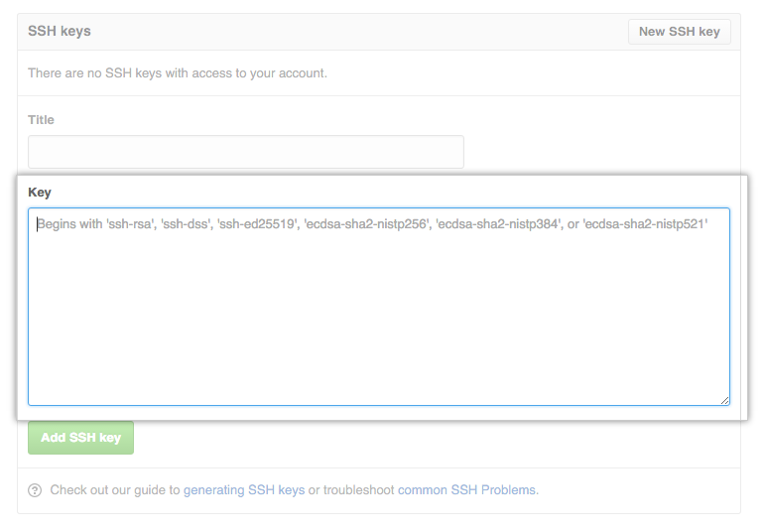Click 'ecdsa-sha2-nistp256' in the Key placeholder
This screenshot has width=764, height=532.
coord(365,224)
